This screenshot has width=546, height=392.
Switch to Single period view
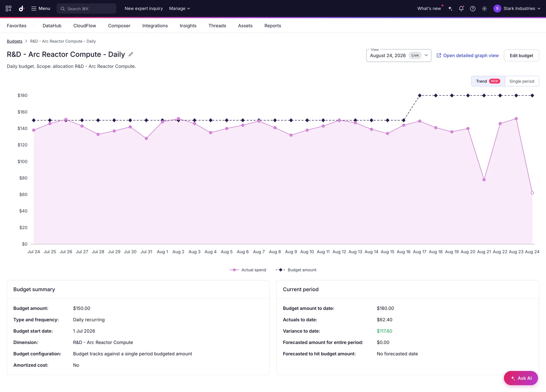522,81
